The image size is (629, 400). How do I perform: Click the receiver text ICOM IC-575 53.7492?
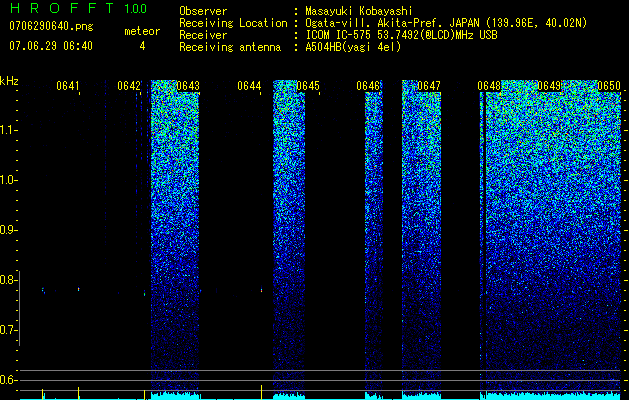coord(401,35)
